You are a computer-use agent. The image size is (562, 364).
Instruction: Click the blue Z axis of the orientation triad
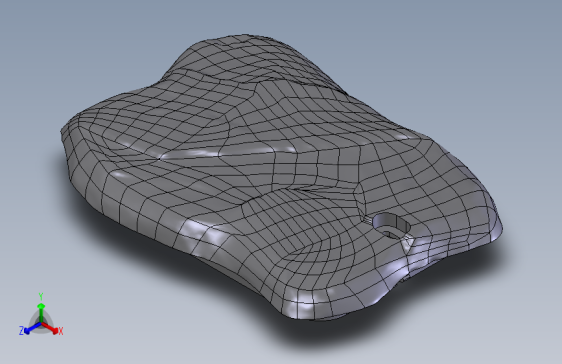(x=33, y=328)
